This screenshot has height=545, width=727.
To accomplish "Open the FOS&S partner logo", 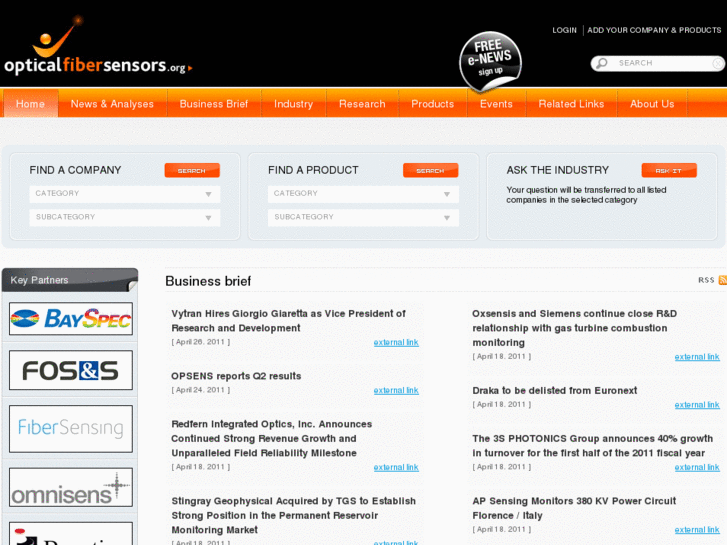I will pos(71,370).
